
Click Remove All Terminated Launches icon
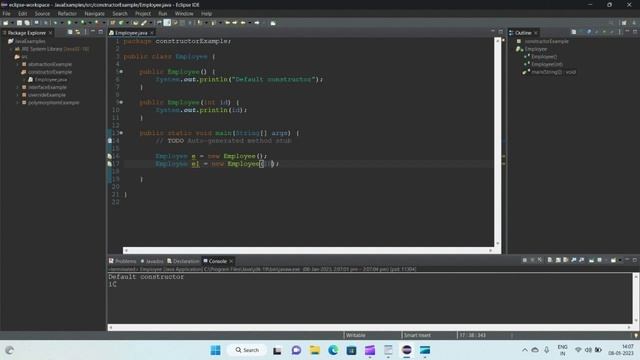click(540, 260)
